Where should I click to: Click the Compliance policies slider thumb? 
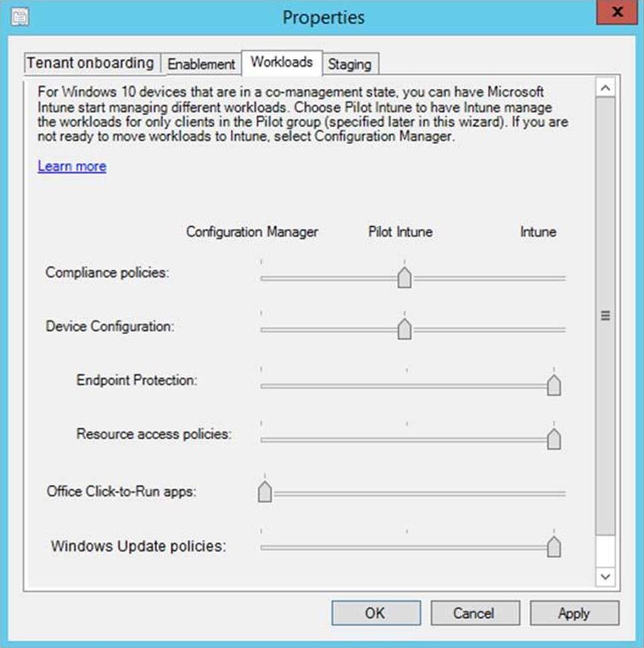pos(404,277)
